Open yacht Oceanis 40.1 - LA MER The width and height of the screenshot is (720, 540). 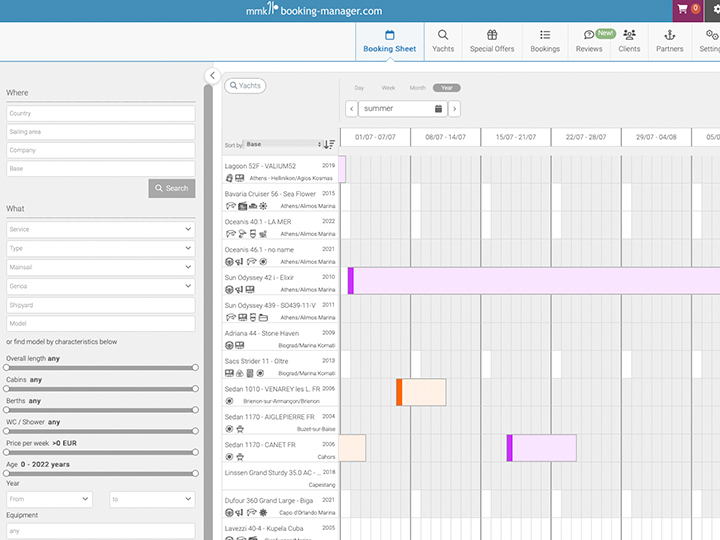258,222
